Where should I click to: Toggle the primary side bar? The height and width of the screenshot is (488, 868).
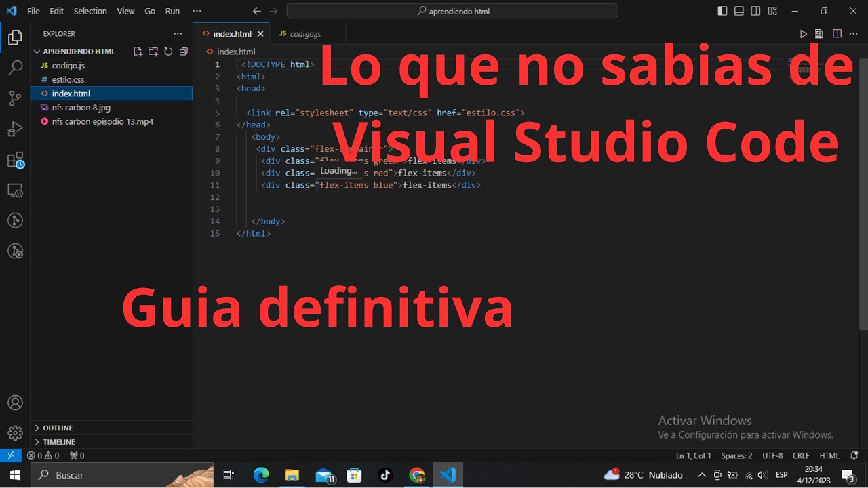(x=722, y=11)
